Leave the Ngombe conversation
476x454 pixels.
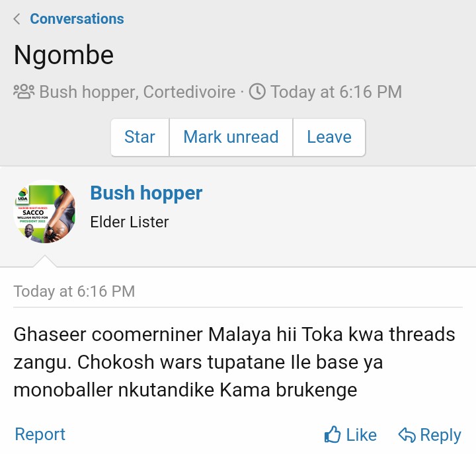(x=329, y=137)
